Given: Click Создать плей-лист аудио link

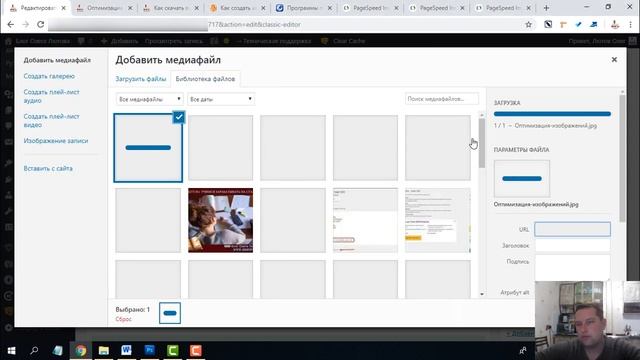Looking at the screenshot, I should tap(51, 96).
